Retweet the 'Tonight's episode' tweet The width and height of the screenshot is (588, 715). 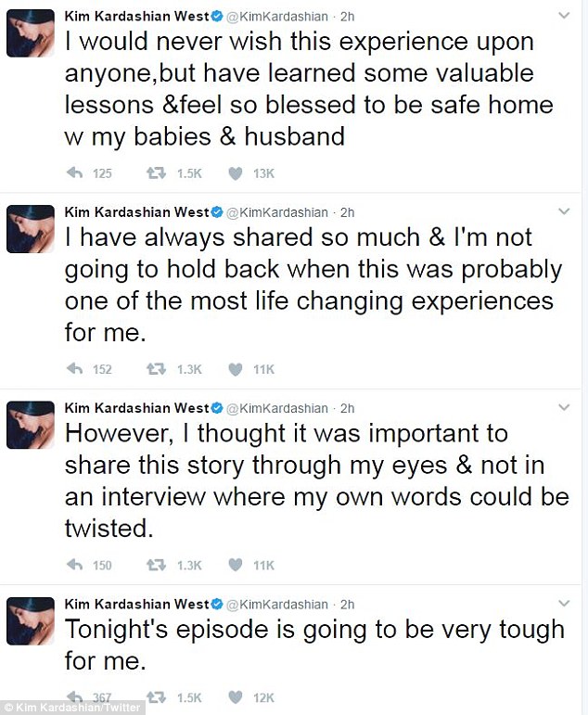(156, 697)
